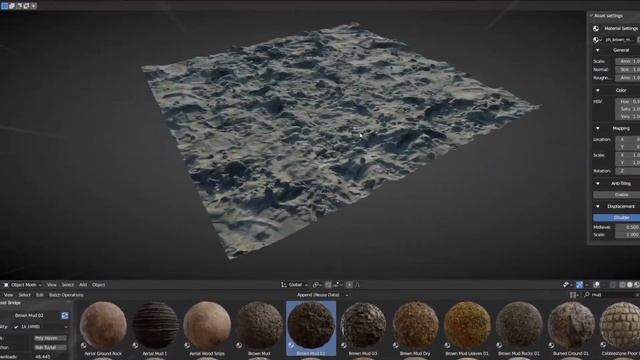Click material icon under Aerial Mud 1
Screen dimensions: 640x360
[135, 345]
